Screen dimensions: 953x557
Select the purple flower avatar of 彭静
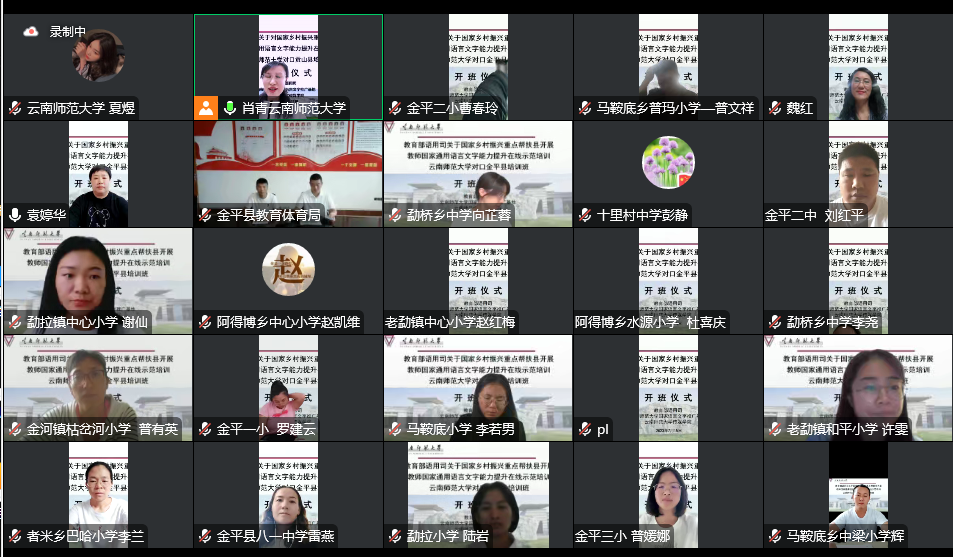pos(668,162)
